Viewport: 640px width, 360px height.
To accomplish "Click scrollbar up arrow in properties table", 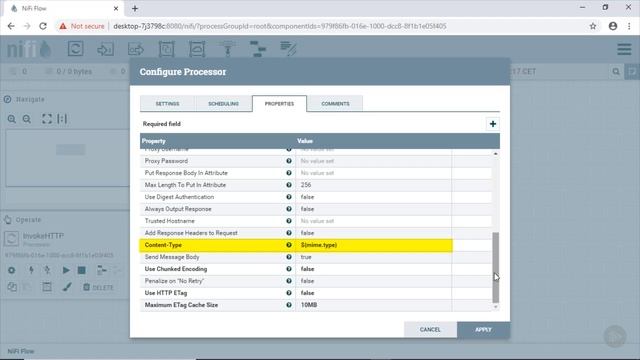I will point(496,154).
